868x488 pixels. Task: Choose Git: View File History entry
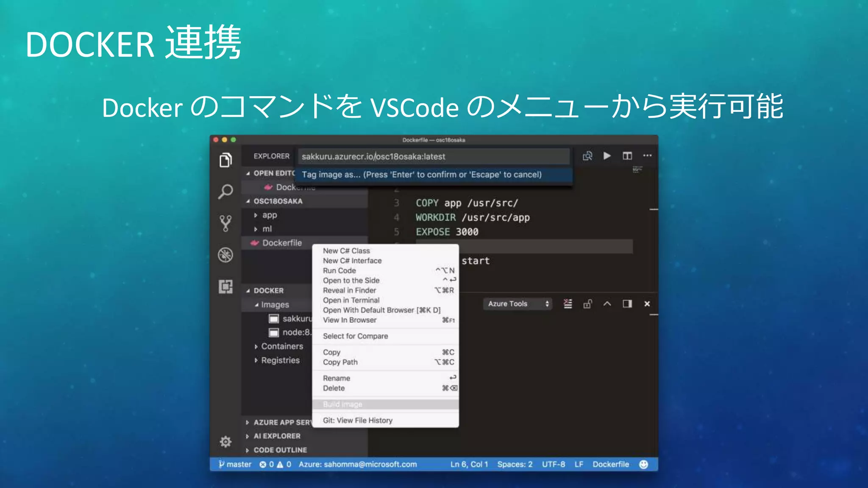coord(385,420)
